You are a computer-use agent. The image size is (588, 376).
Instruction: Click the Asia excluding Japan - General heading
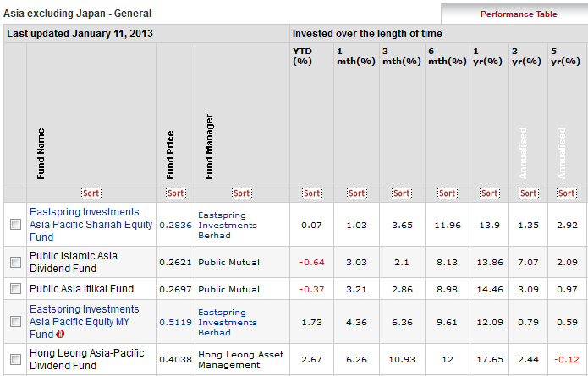pos(77,14)
